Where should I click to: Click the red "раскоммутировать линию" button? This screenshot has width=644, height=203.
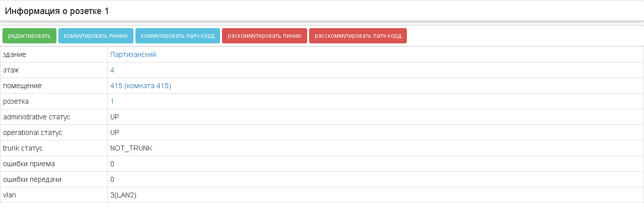coord(264,36)
